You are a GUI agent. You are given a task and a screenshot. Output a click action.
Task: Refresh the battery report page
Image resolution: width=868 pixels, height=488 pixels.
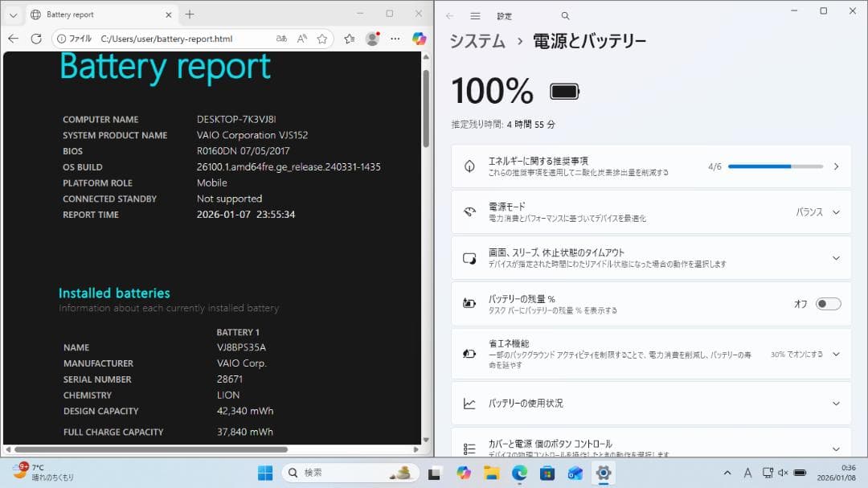coord(36,38)
